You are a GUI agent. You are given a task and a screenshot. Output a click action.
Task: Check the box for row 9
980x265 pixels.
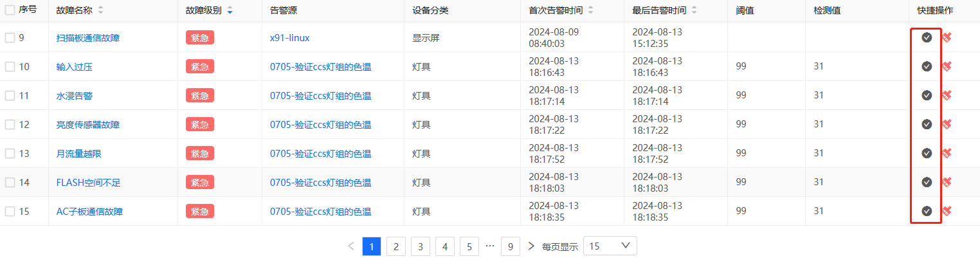tap(10, 38)
